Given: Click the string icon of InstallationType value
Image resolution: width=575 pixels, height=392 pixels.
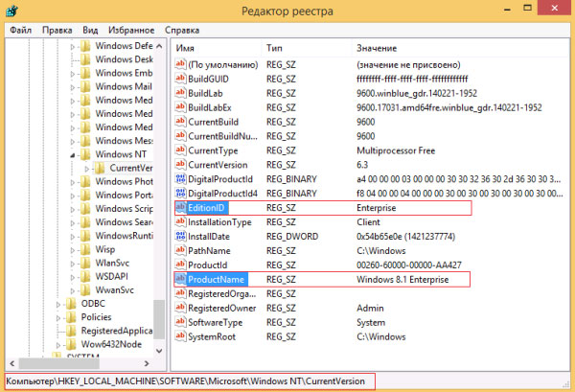Looking at the screenshot, I should point(180,221).
